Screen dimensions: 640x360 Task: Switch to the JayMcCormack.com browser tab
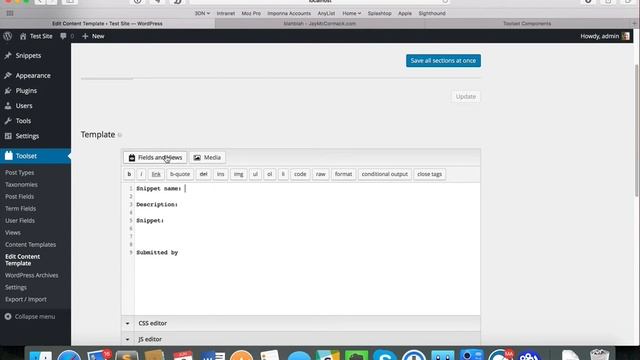320,24
